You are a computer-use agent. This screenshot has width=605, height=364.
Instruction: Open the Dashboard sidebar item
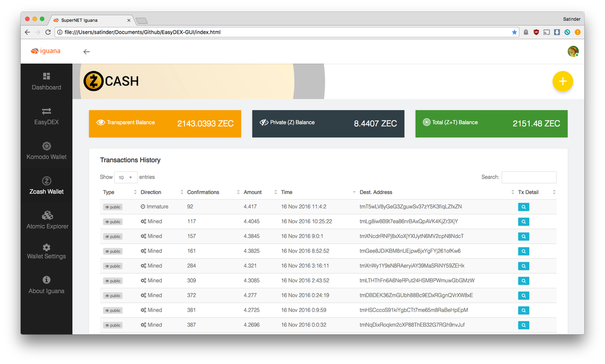46,81
